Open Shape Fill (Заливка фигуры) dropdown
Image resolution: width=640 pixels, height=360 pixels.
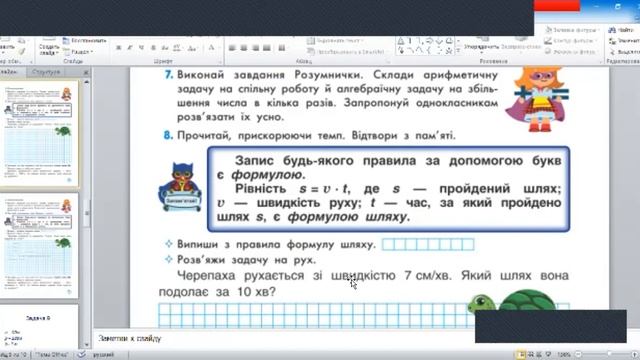tap(572, 30)
